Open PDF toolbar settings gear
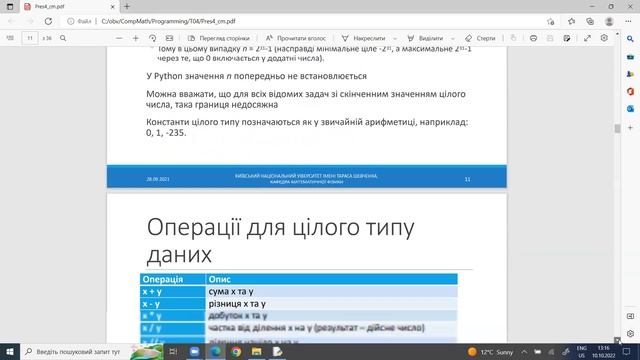 [x=604, y=38]
